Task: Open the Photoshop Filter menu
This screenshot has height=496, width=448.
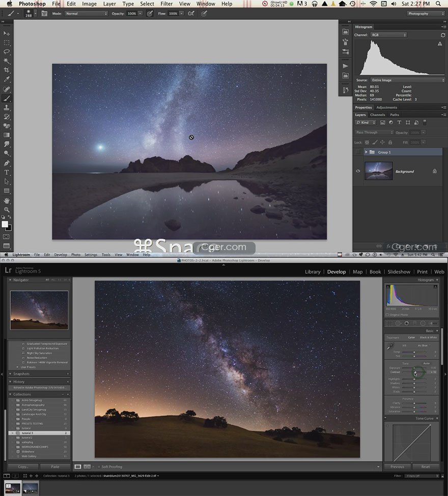Action: point(166,4)
